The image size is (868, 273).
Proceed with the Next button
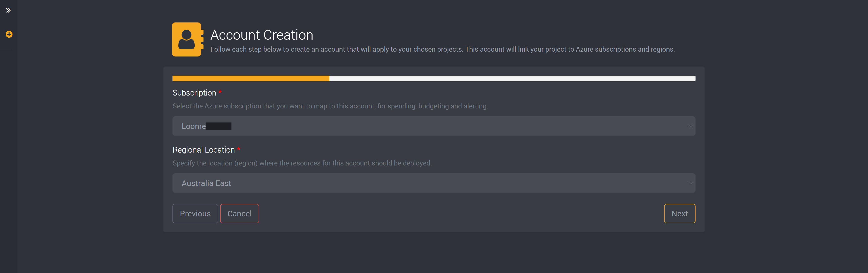pos(680,214)
